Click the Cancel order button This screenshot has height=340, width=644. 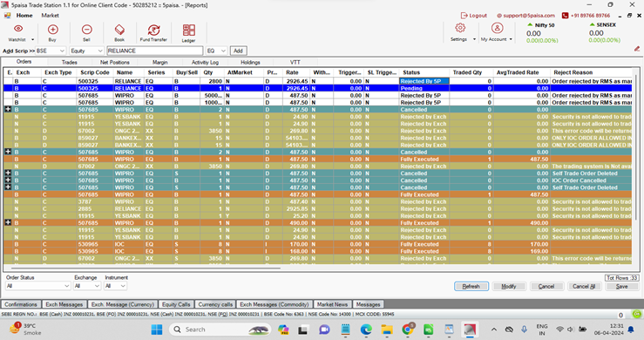click(x=546, y=286)
